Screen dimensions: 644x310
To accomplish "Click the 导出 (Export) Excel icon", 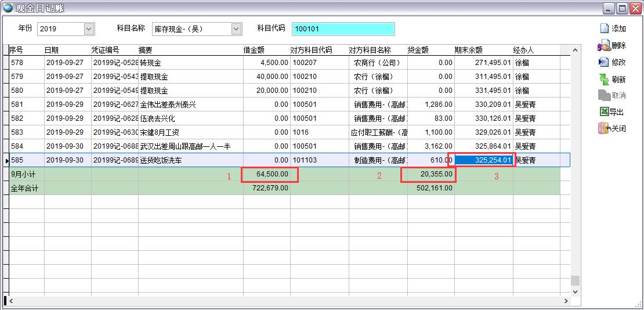I will click(604, 112).
